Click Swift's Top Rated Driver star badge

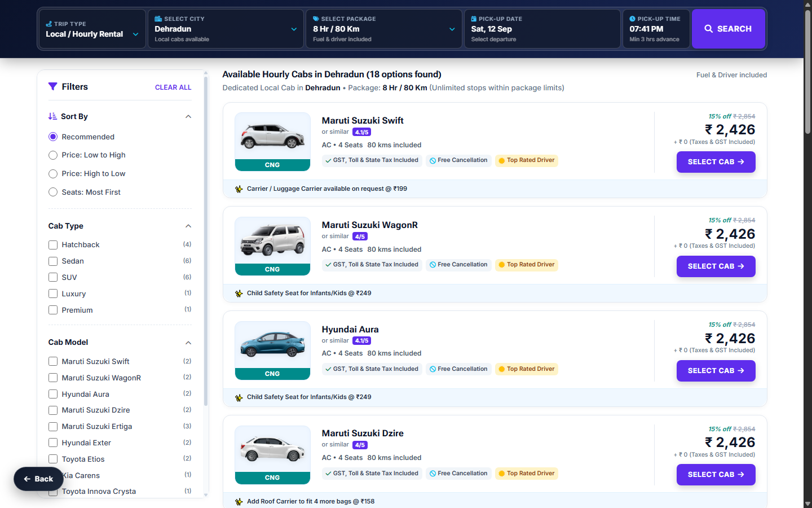tap(527, 160)
